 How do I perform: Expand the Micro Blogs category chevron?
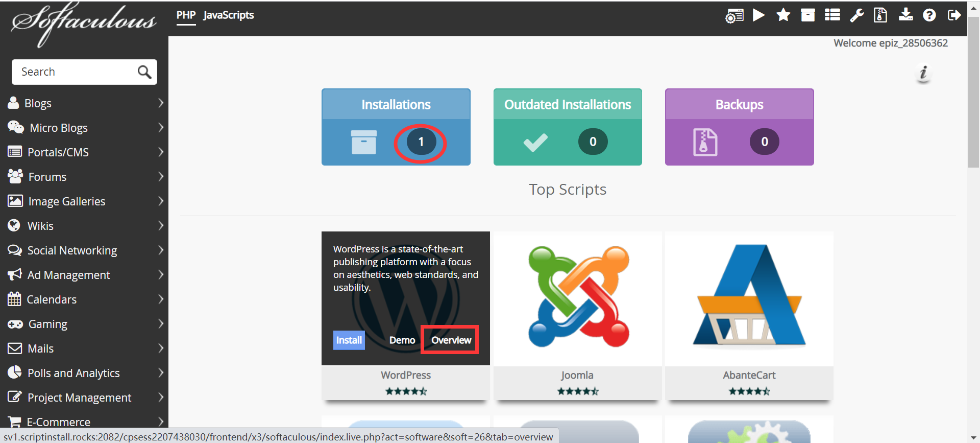click(161, 127)
